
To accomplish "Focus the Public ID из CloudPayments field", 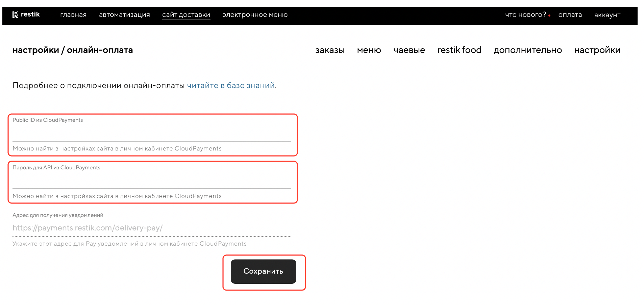I will [x=152, y=134].
